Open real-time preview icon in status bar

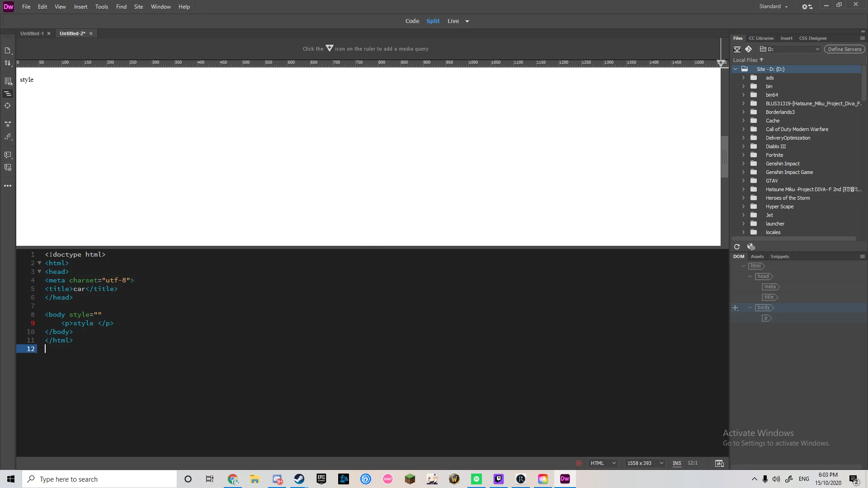pos(719,463)
